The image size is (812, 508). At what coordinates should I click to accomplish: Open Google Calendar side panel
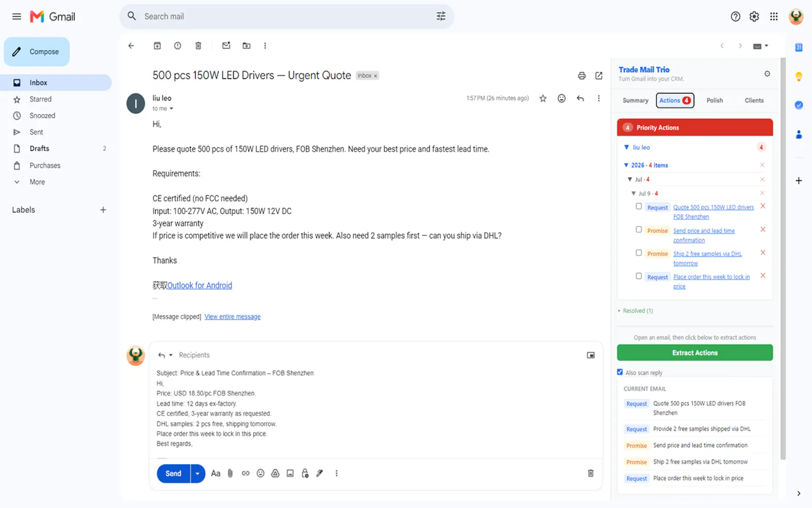click(799, 47)
